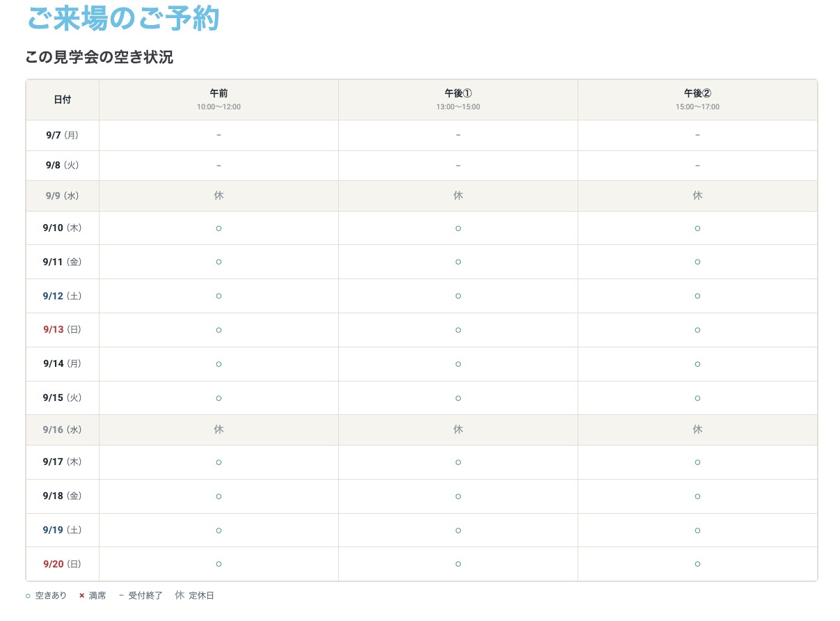Choose 9/19 Saturday 午後② open circle

pos(697,530)
